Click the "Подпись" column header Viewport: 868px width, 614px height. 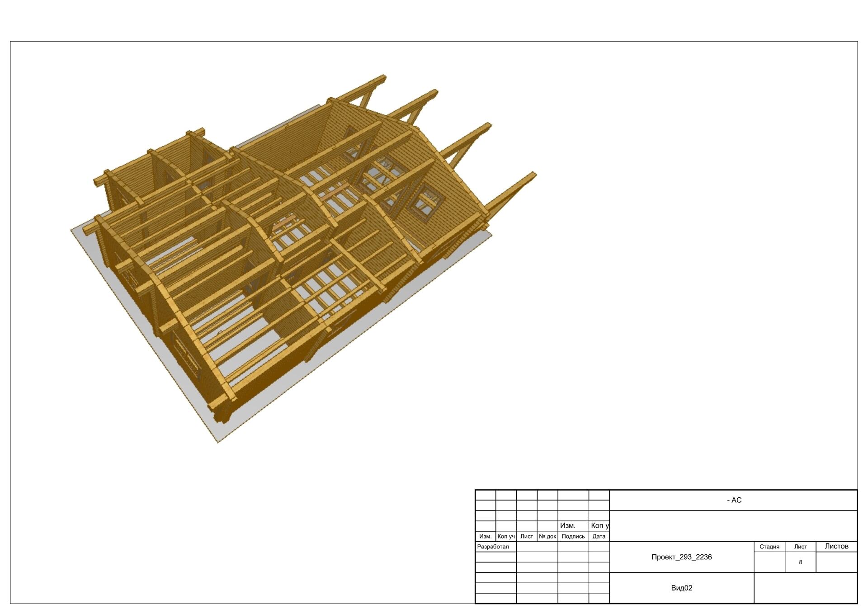pyautogui.click(x=573, y=536)
